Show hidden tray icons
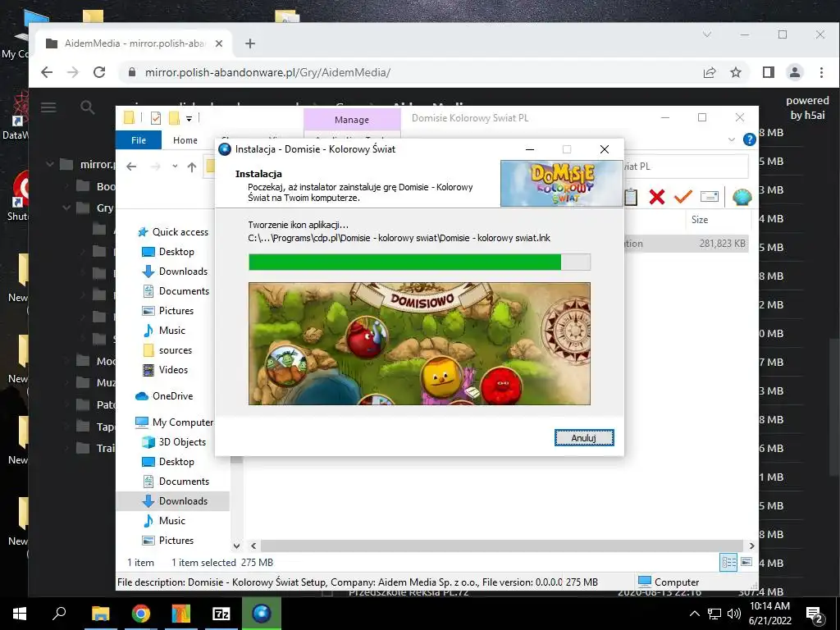Viewport: 840px width, 630px height. point(694,614)
